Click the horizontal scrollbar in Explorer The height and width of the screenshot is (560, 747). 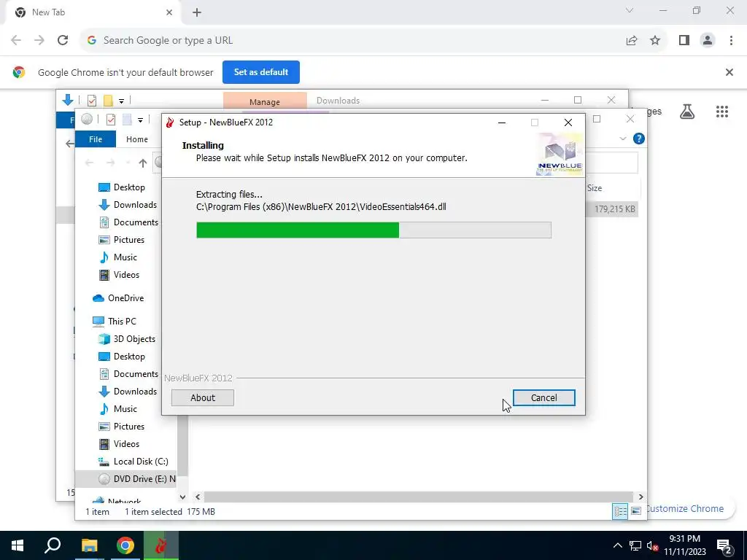pos(418,497)
